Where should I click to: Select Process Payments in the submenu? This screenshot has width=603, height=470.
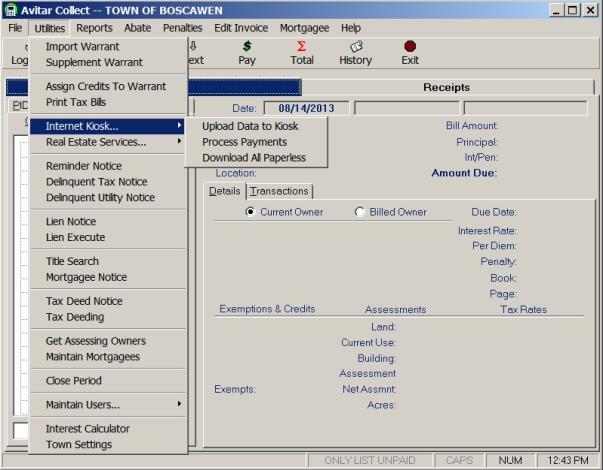[243, 142]
